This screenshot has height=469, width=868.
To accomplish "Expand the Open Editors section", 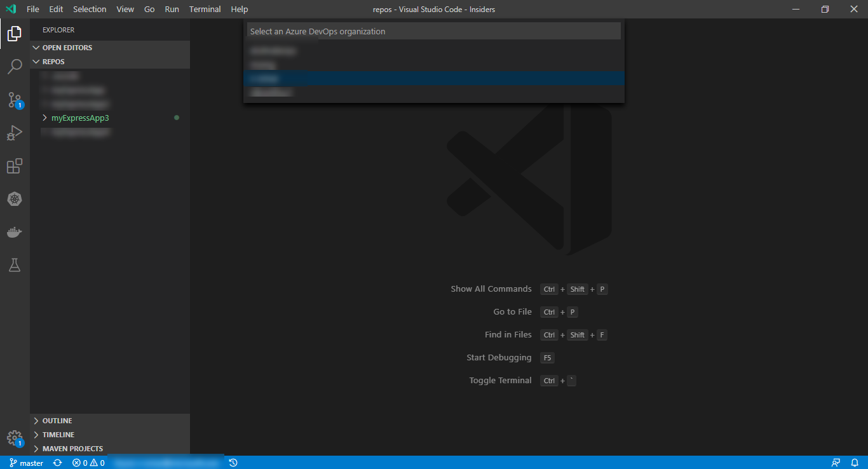I will coord(110,48).
